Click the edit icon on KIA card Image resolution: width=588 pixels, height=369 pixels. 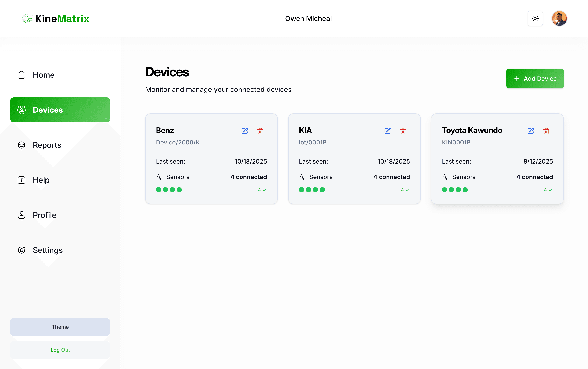pyautogui.click(x=388, y=131)
